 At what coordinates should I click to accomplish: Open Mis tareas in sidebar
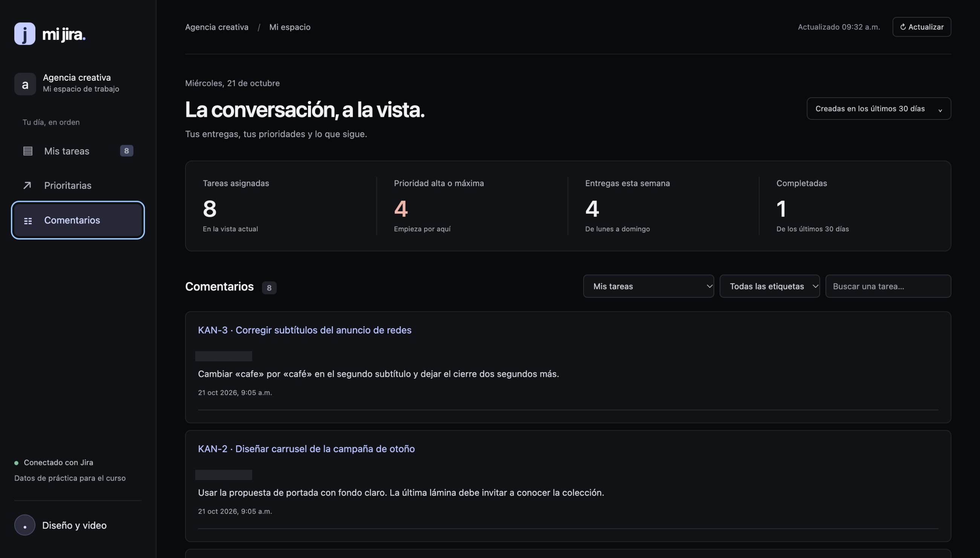78,151
